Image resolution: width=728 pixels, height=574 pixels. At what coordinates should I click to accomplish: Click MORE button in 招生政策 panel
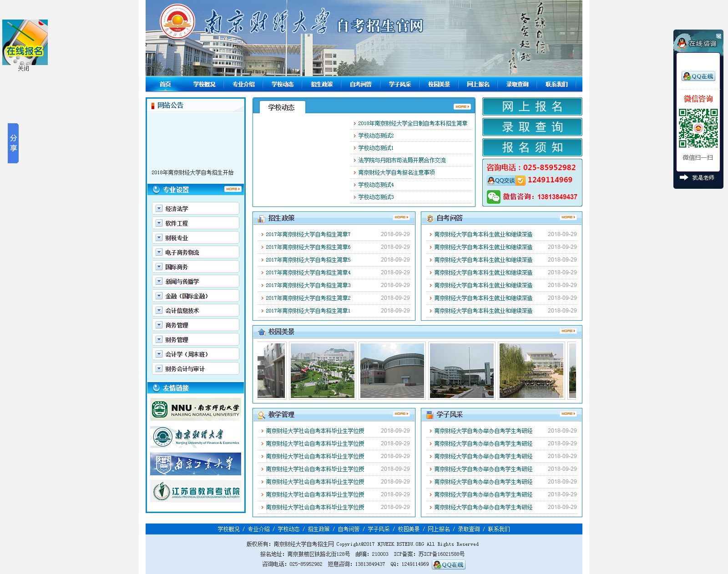(401, 217)
